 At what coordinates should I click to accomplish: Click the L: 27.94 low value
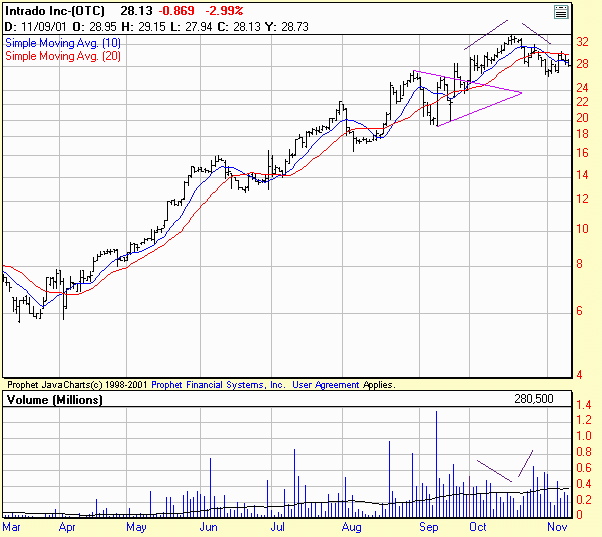[x=191, y=27]
